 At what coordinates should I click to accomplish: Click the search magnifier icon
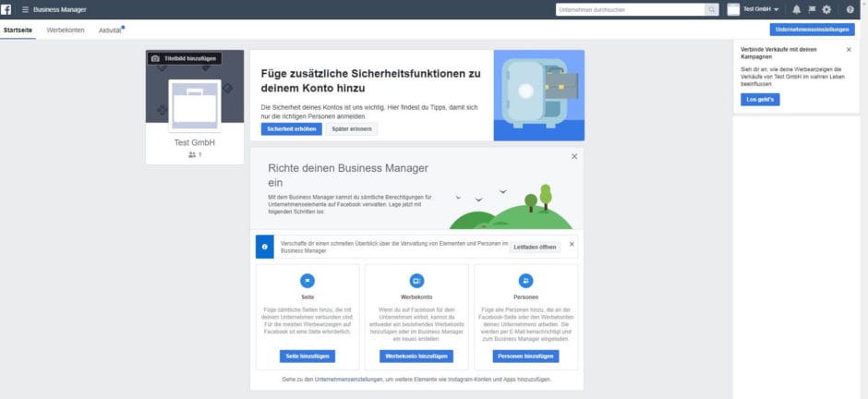[712, 9]
